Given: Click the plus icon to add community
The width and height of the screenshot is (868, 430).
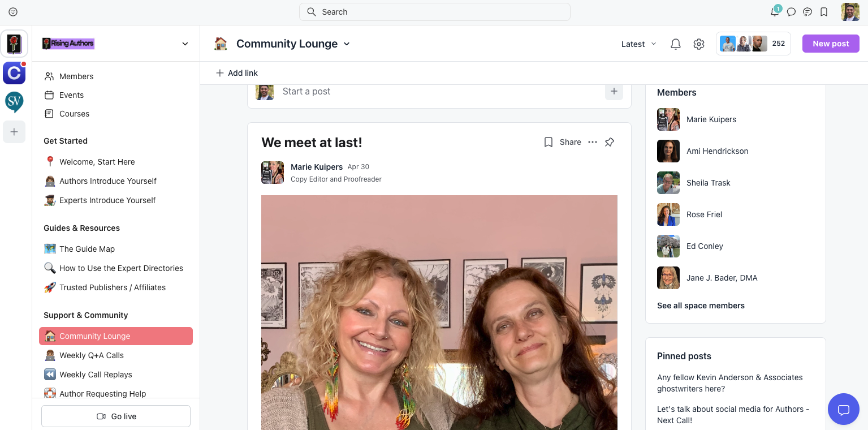Looking at the screenshot, I should click(14, 132).
